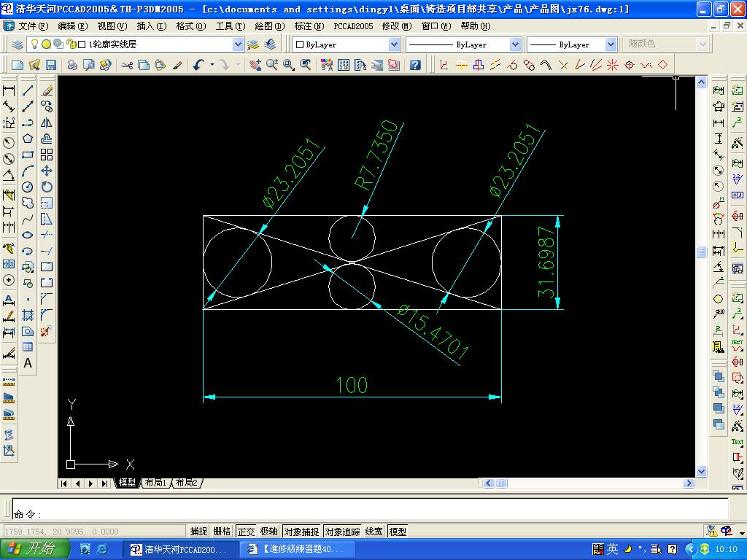The image size is (747, 560).
Task: Select the Revision Cloud tool
Action: (28, 203)
